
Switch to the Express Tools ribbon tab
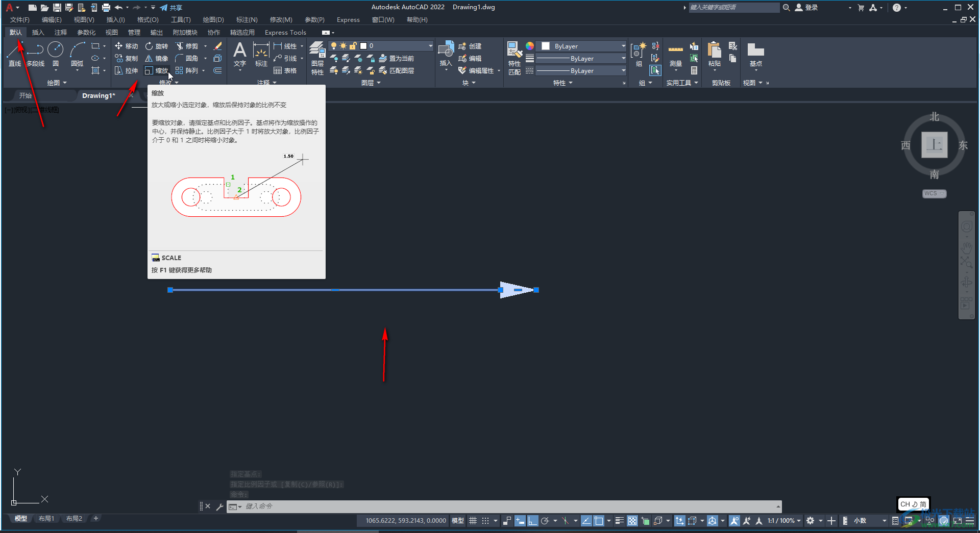(x=285, y=33)
